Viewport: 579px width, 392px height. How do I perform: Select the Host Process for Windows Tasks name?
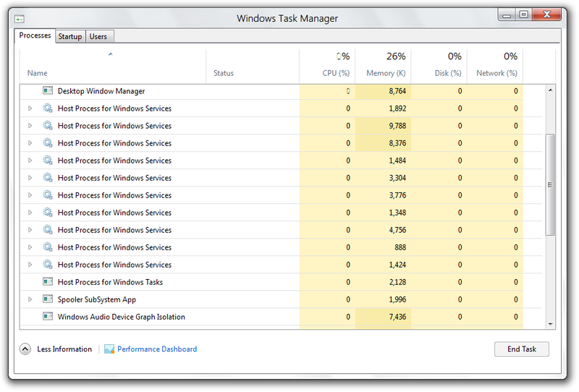110,282
